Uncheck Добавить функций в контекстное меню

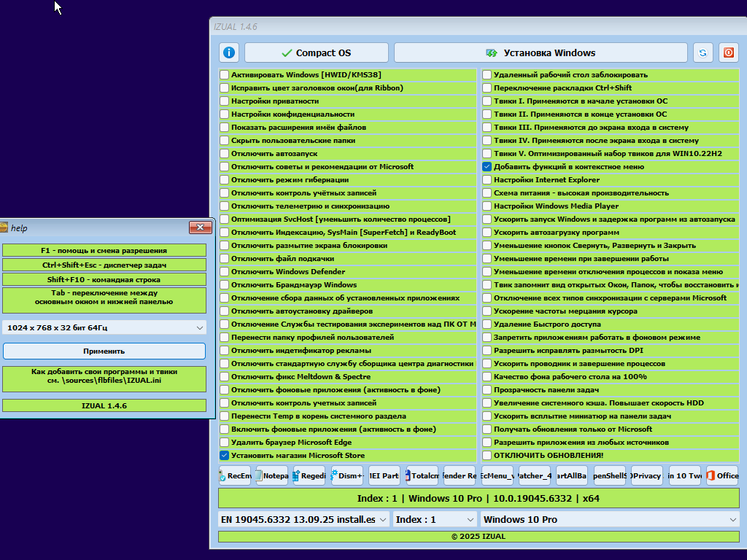[x=487, y=167]
